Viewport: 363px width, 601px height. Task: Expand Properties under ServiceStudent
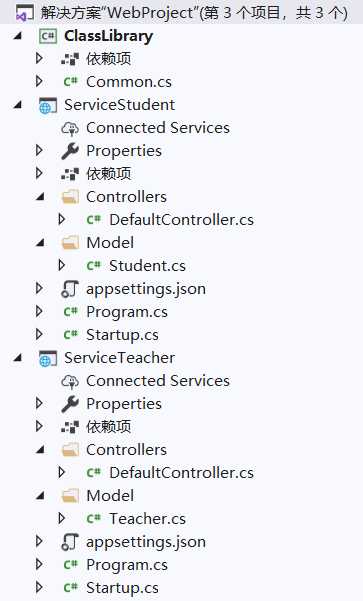point(39,150)
